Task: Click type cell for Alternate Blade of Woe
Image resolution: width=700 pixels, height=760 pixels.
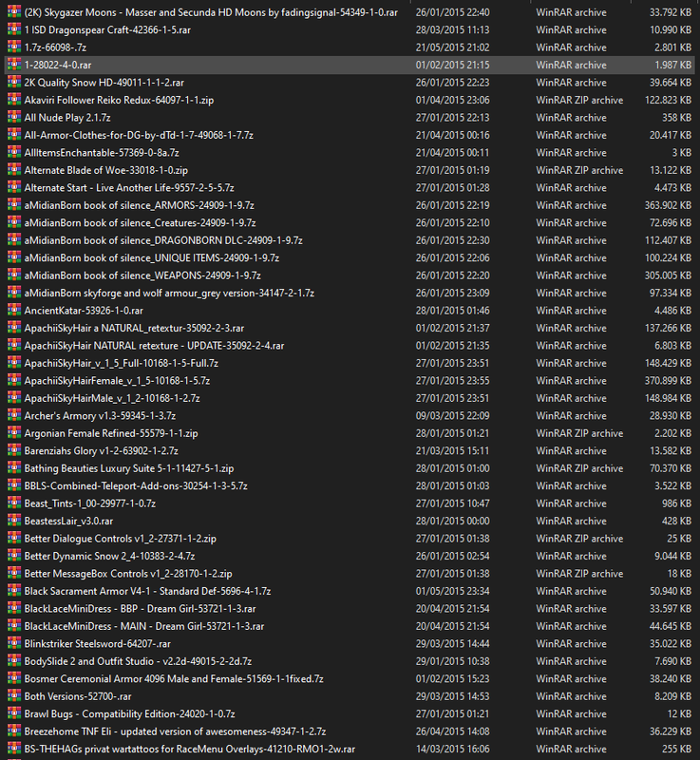Action: coord(579,170)
